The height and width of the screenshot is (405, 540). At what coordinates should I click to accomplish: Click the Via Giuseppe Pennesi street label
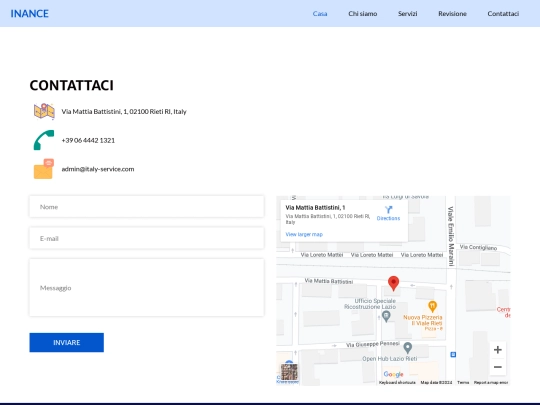point(373,344)
